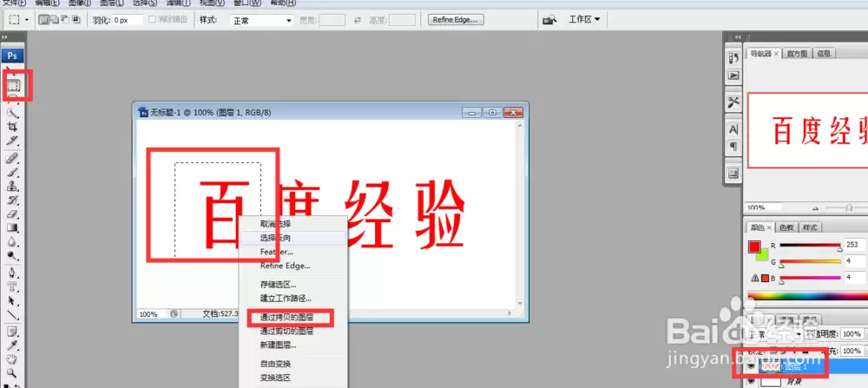
Task: Hide layer 图层 1 with its eye icon
Action: (x=751, y=366)
